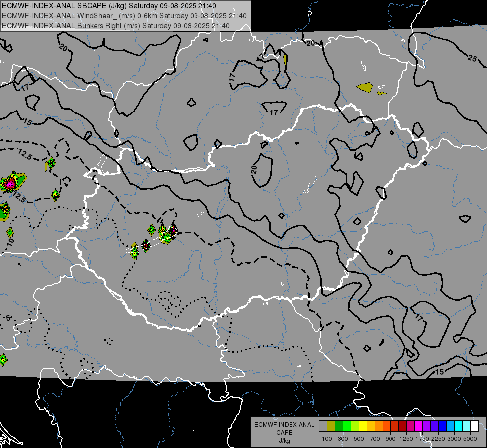Click the legend value 1750
This screenshot has height=448, width=487.
coord(422,439)
